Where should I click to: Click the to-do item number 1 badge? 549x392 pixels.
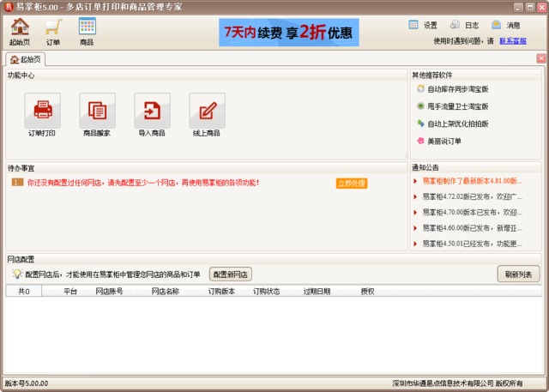(17, 183)
